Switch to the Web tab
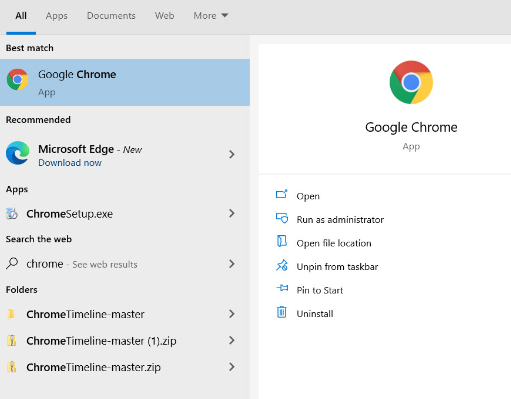This screenshot has width=511, height=399. (x=164, y=16)
